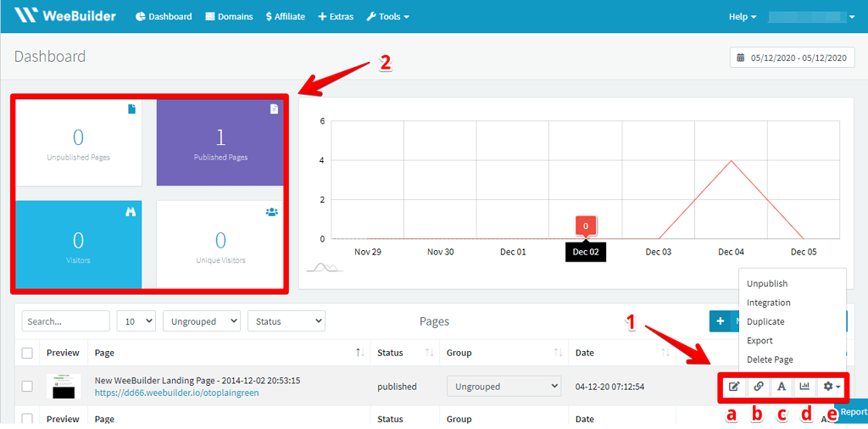868x429 pixels.
Task: Open the dd66.weebuilder.io/otoplaingreen link
Action: click(x=176, y=393)
